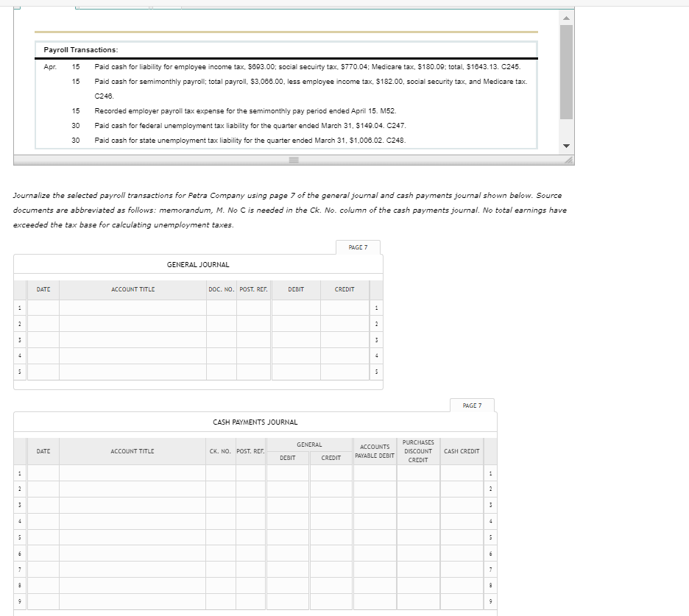Screen dimensions: 689x616
Task: Click the Cash Payments Journal row 1 Ck. No. field
Action: pyautogui.click(x=221, y=473)
